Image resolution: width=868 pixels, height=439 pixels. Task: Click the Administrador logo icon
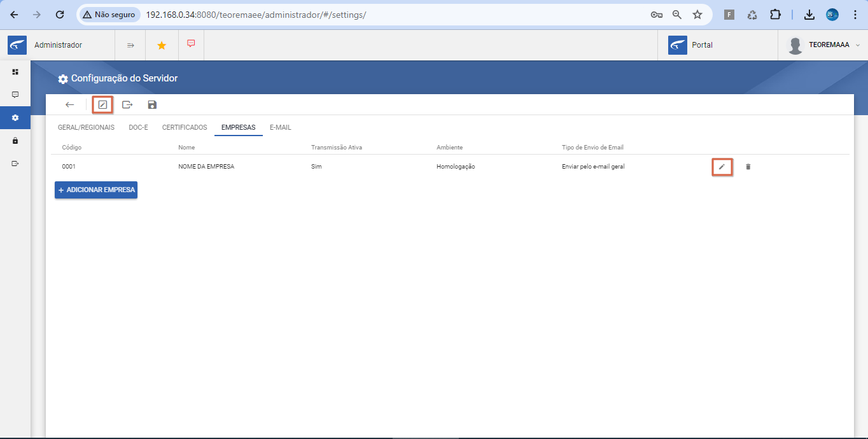click(17, 45)
